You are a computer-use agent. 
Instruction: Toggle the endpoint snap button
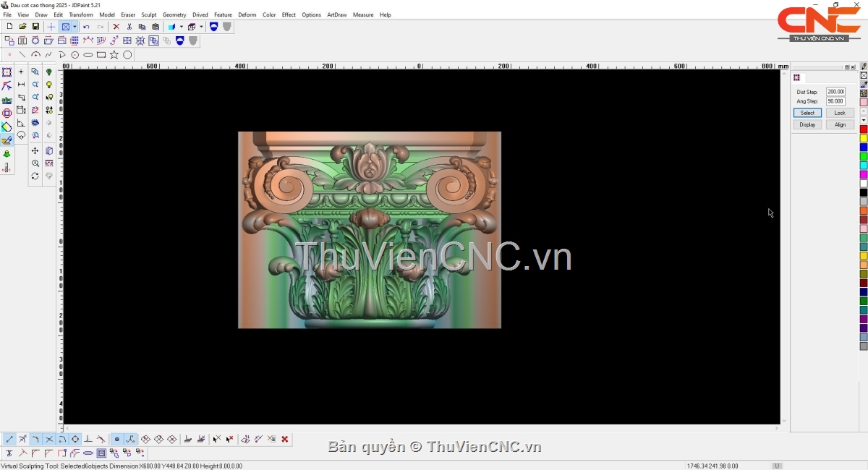(x=9, y=439)
